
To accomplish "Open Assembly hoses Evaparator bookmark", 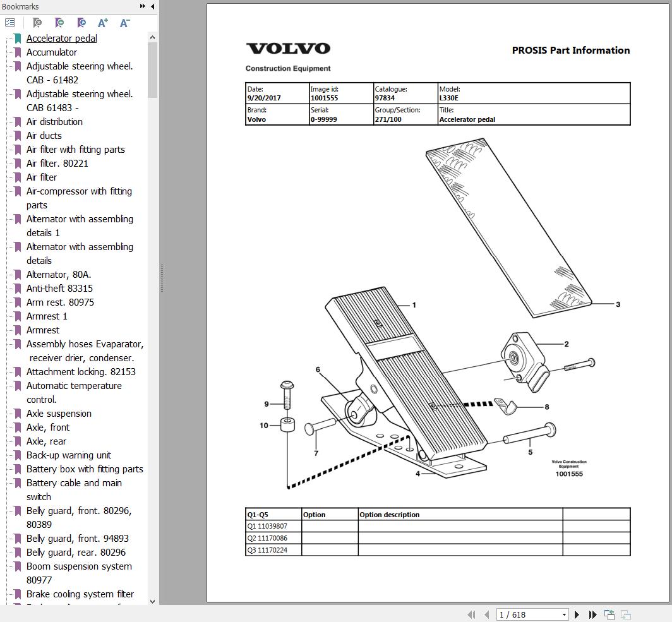I will pos(85,351).
